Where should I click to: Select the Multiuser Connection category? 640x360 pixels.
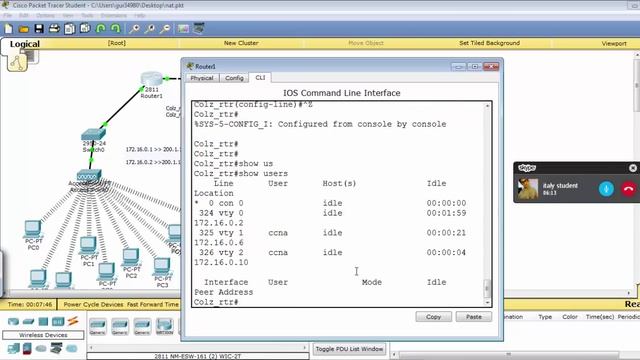tap(71, 349)
